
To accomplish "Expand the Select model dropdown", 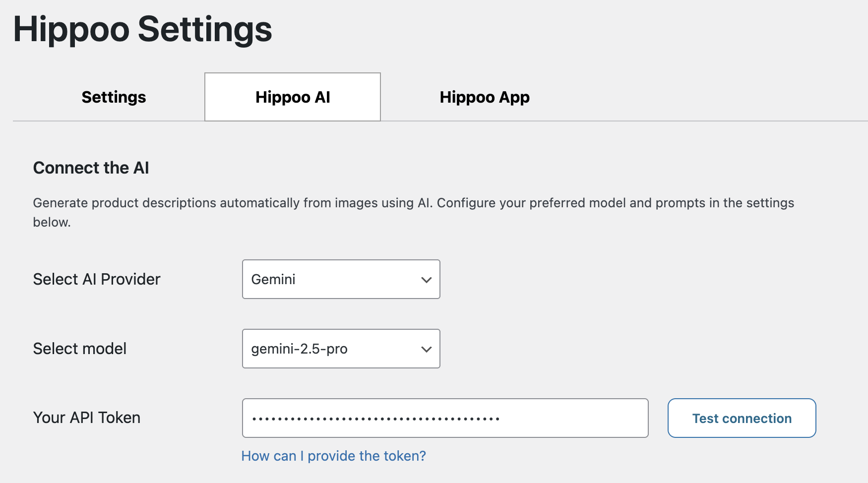I will [x=341, y=349].
